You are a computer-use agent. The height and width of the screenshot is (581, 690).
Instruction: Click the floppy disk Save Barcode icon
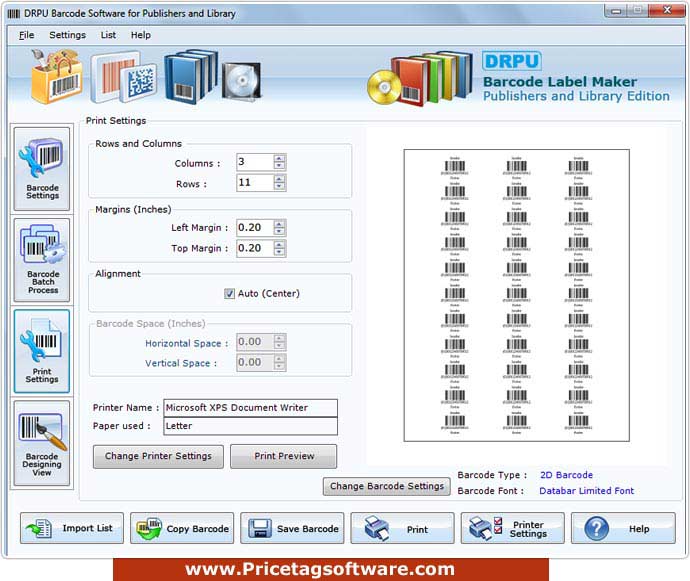260,528
